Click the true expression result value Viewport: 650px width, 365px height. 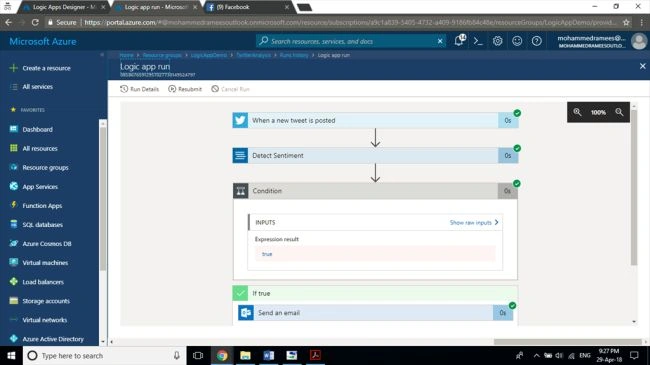point(267,254)
